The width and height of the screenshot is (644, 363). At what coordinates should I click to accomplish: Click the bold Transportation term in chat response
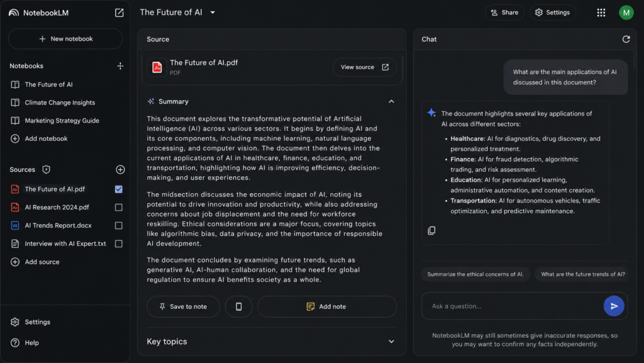point(474,201)
